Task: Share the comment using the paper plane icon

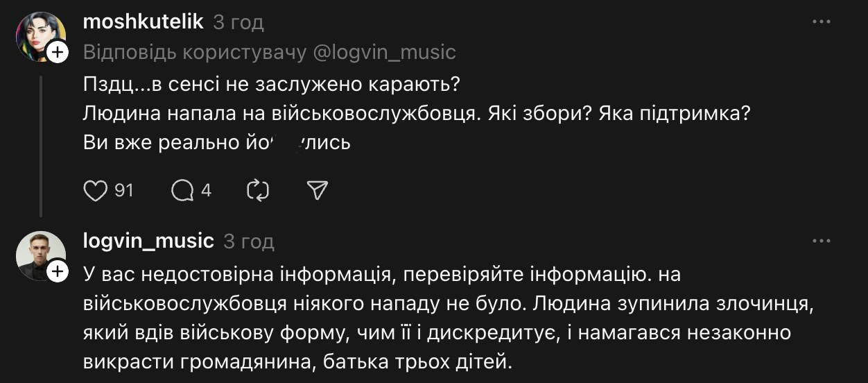Action: click(x=317, y=191)
